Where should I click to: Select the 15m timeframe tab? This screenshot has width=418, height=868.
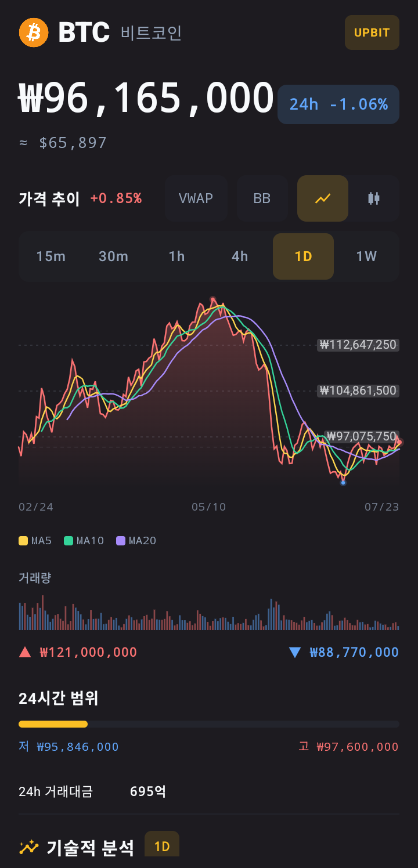pos(51,256)
